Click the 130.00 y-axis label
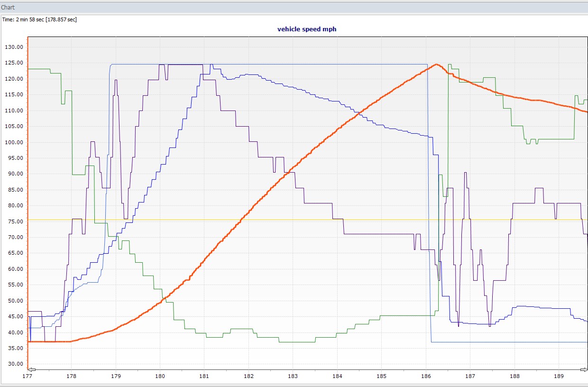The image size is (588, 387). [x=14, y=47]
